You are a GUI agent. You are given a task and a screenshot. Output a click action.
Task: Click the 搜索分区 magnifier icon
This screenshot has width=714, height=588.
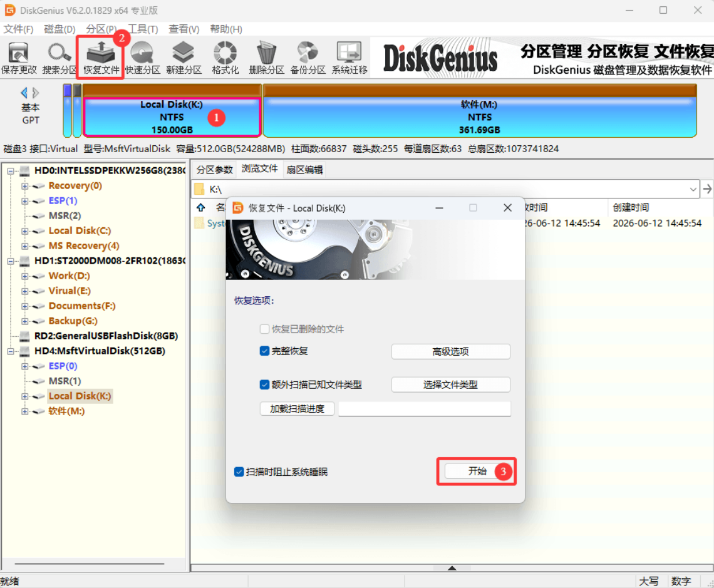point(59,58)
